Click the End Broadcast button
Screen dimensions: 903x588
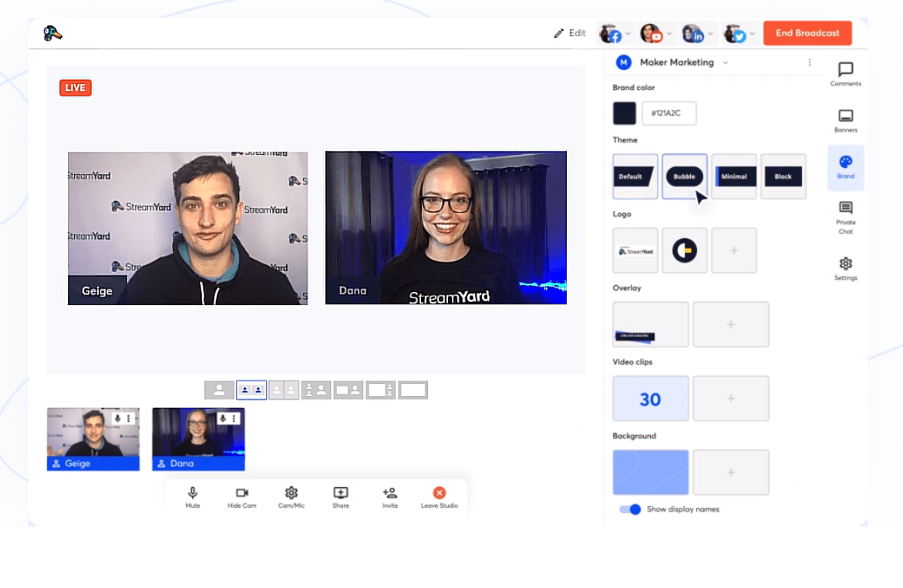point(807,33)
